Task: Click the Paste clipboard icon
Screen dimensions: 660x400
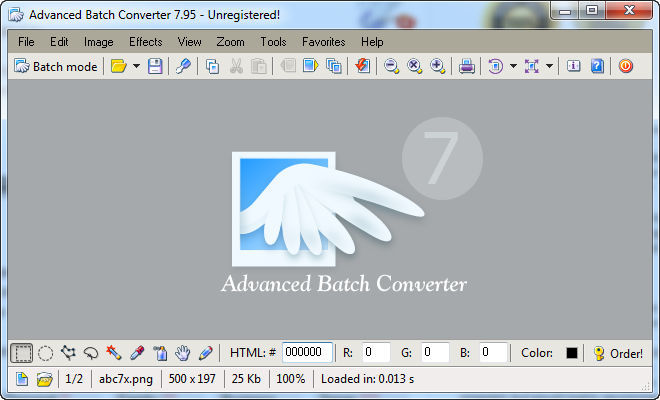Action: point(258,66)
